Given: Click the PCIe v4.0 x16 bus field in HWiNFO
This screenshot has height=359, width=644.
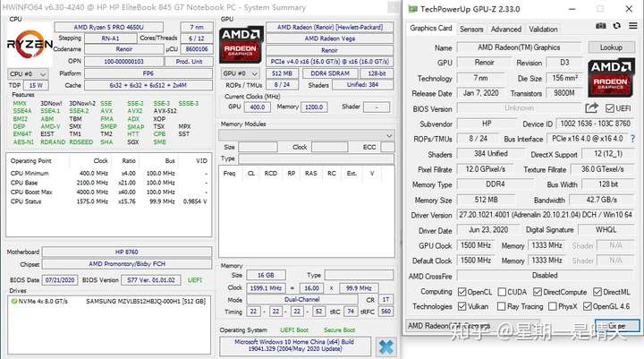Looking at the screenshot, I should [x=329, y=62].
